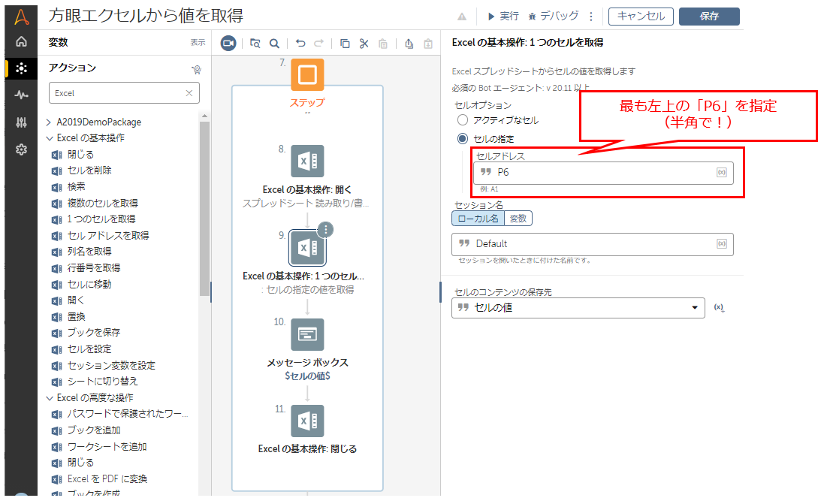Open the Administration gear sidebar icon
Image resolution: width=827 pixels, height=504 pixels.
click(21, 149)
